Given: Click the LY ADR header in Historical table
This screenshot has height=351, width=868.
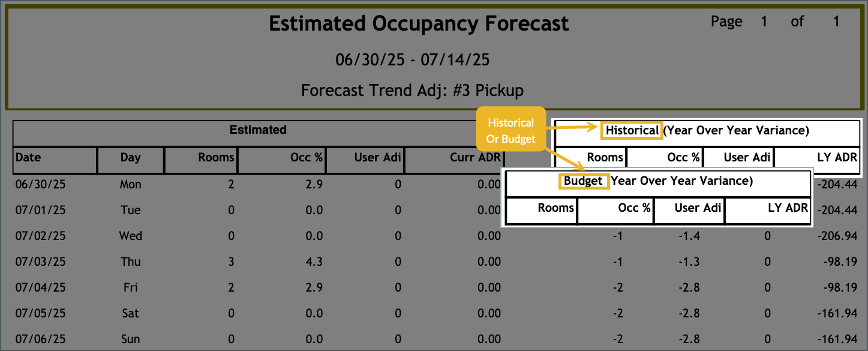Looking at the screenshot, I should pyautogui.click(x=837, y=157).
